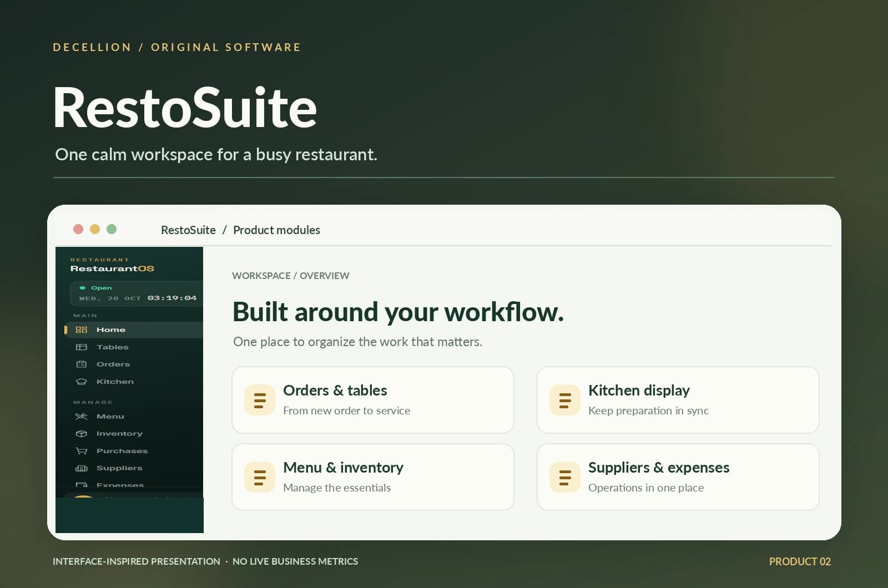Go to Purchases in the sidebar
This screenshot has width=888, height=588.
(134, 451)
